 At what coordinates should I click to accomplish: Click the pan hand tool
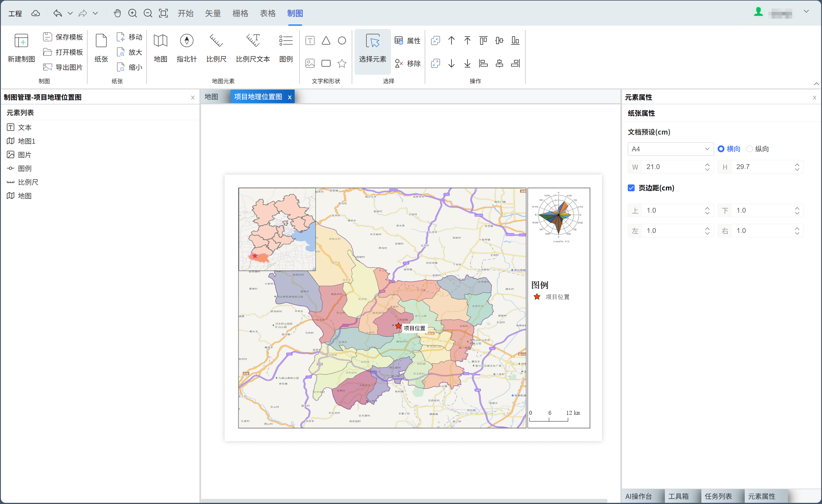coord(117,13)
